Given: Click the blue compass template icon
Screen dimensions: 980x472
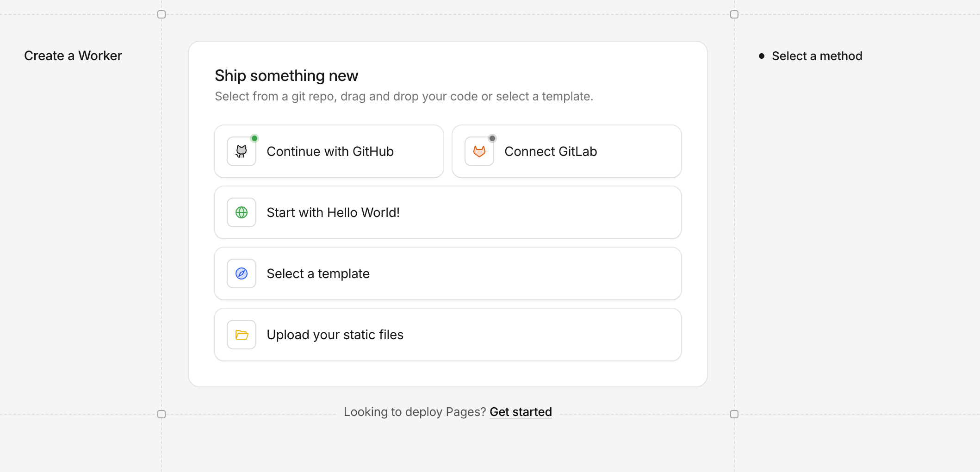Looking at the screenshot, I should pos(242,273).
